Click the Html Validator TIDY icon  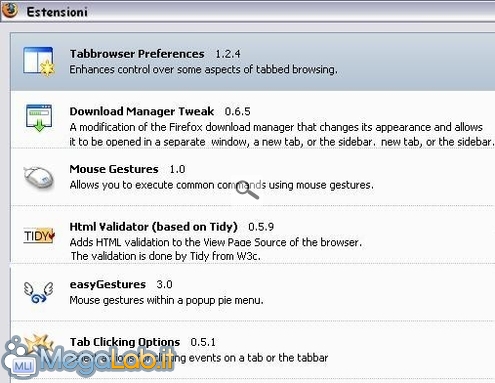point(39,236)
